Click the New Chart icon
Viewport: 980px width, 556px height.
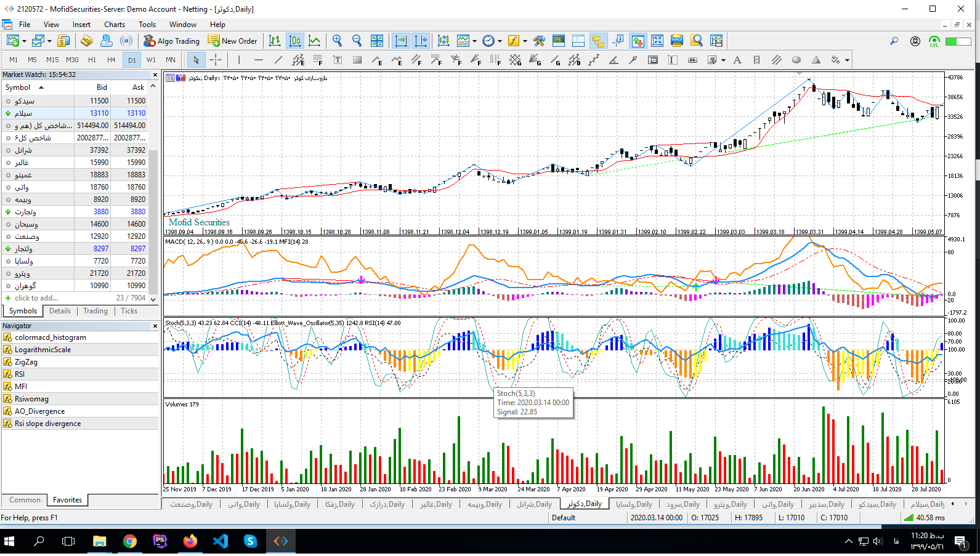coord(12,41)
